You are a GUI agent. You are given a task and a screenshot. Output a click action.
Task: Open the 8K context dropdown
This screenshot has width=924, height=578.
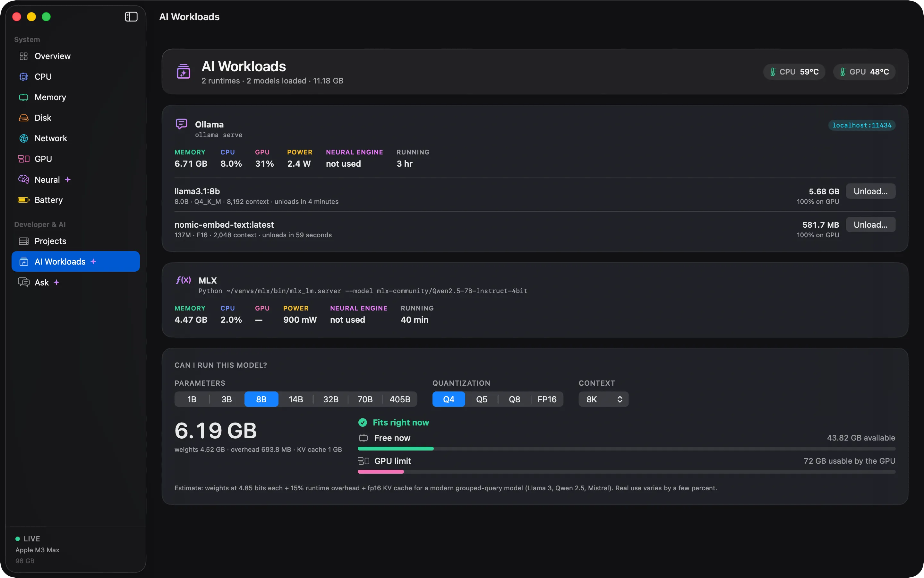(603, 399)
